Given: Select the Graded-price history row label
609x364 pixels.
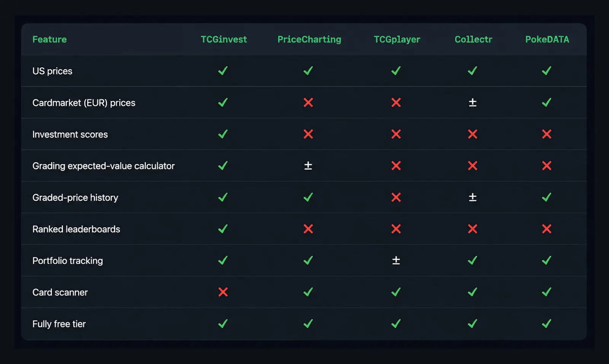Looking at the screenshot, I should (75, 197).
